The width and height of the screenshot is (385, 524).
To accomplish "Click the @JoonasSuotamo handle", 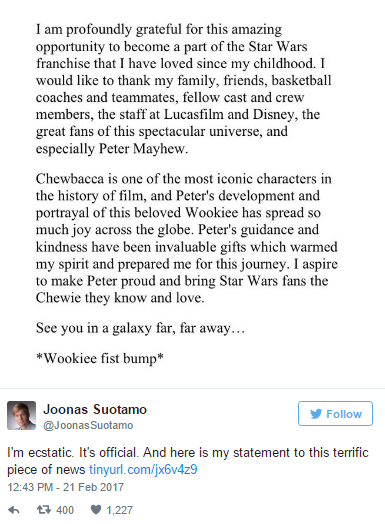I will pos(88,425).
